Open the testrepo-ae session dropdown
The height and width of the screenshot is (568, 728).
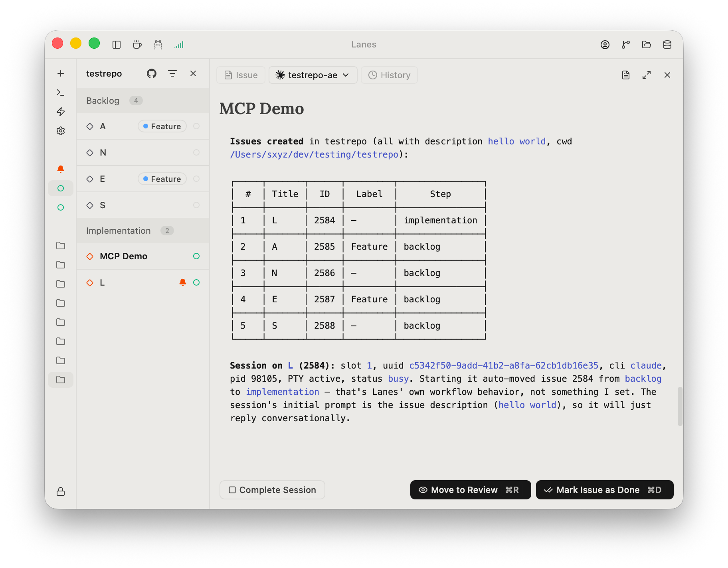coord(313,75)
